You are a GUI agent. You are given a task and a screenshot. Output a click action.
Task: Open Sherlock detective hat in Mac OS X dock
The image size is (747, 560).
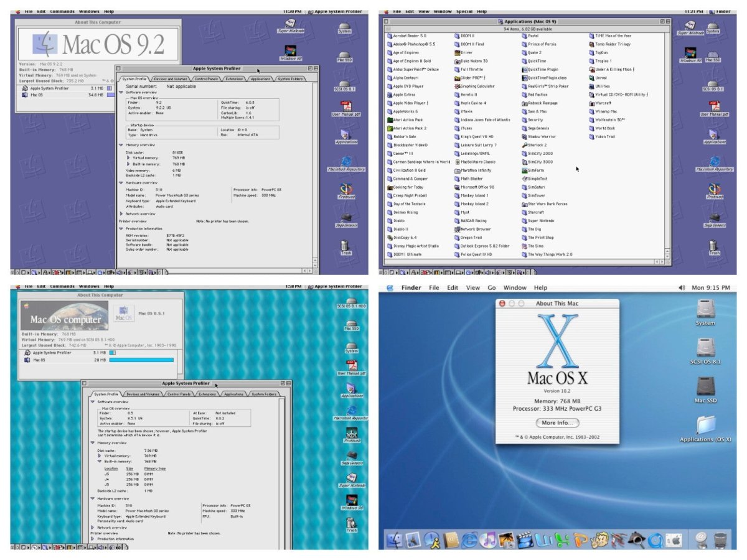636,540
